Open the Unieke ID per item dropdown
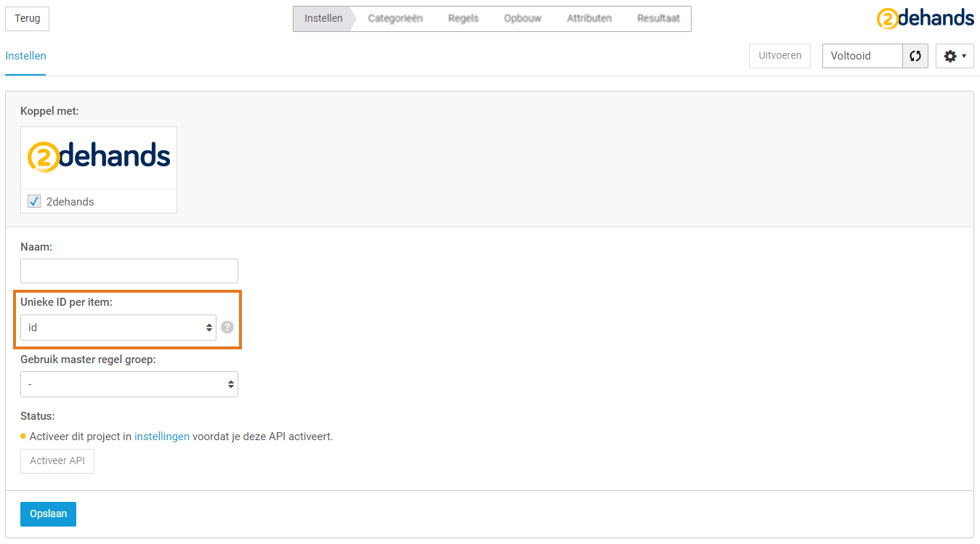The width and height of the screenshot is (980, 544). tap(118, 328)
